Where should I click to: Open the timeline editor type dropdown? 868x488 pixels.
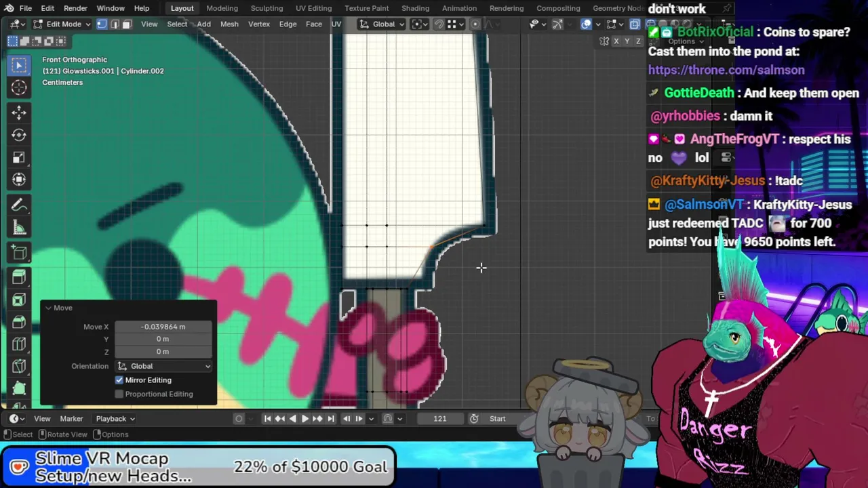click(16, 419)
